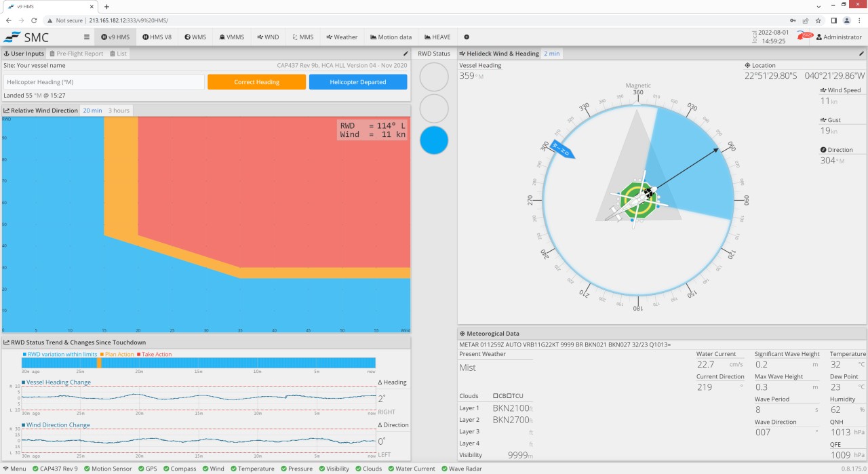Screen dimensions: 868x474
Task: Select the User Inputs sub-tab
Action: (x=24, y=54)
